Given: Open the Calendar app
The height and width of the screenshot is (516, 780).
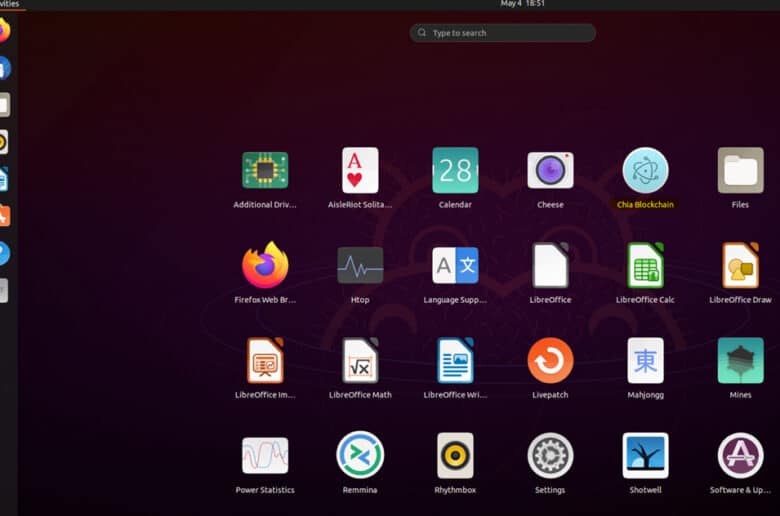Looking at the screenshot, I should [455, 171].
